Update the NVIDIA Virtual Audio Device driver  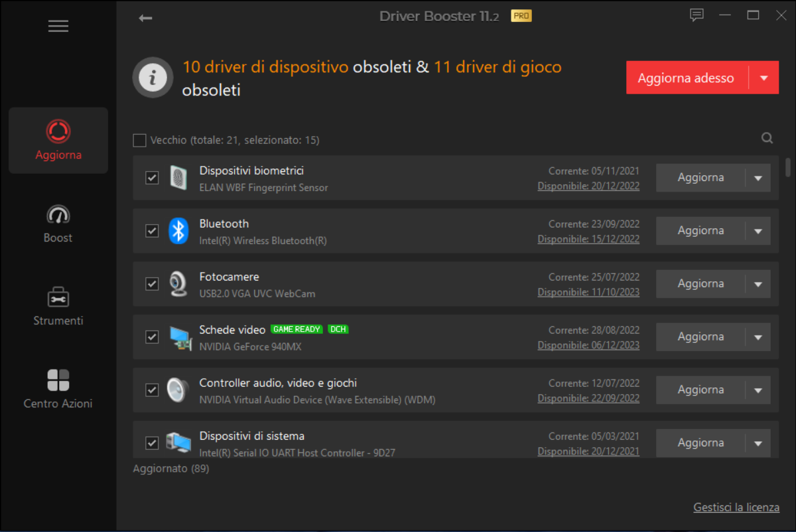[700, 390]
